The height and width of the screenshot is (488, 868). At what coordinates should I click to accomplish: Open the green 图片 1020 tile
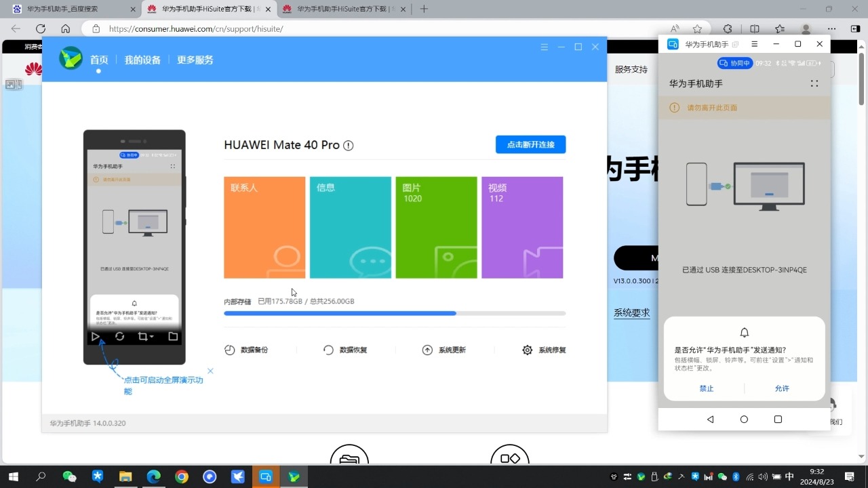click(x=436, y=228)
